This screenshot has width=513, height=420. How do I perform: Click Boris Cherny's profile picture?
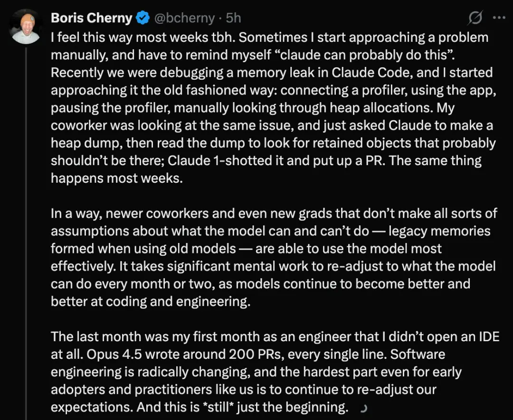(x=26, y=26)
